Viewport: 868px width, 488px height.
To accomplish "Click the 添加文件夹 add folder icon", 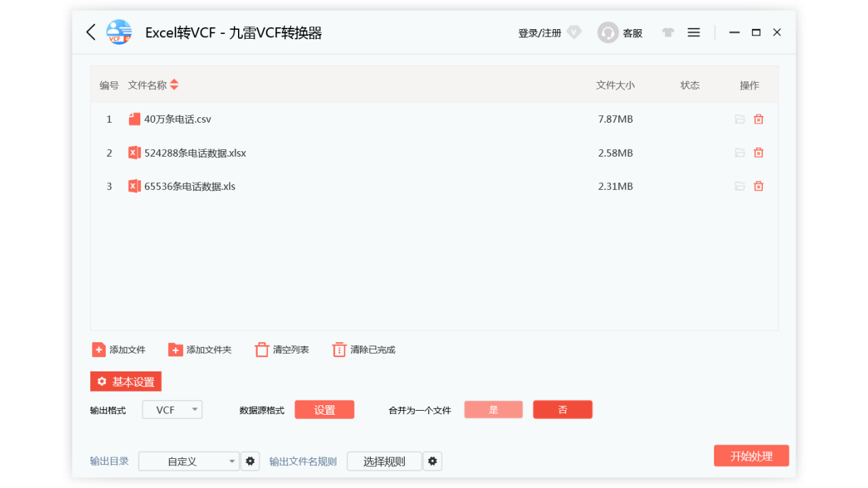I will (x=174, y=349).
